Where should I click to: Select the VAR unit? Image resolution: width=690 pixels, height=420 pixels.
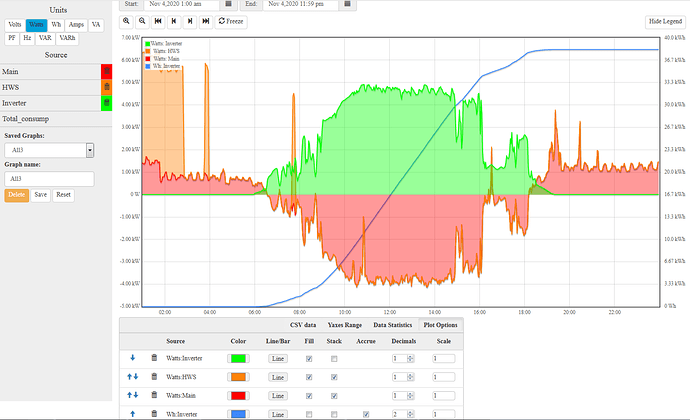45,38
